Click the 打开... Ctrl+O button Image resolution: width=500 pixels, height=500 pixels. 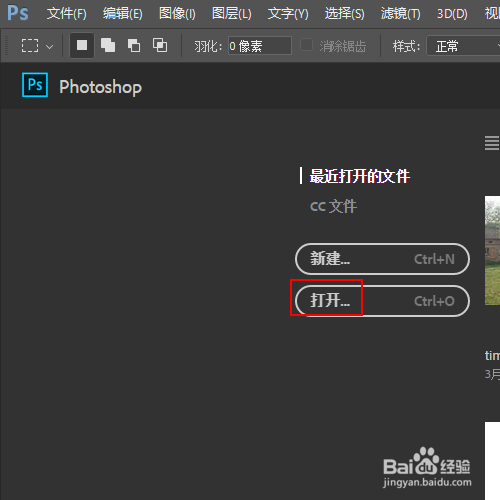382,301
